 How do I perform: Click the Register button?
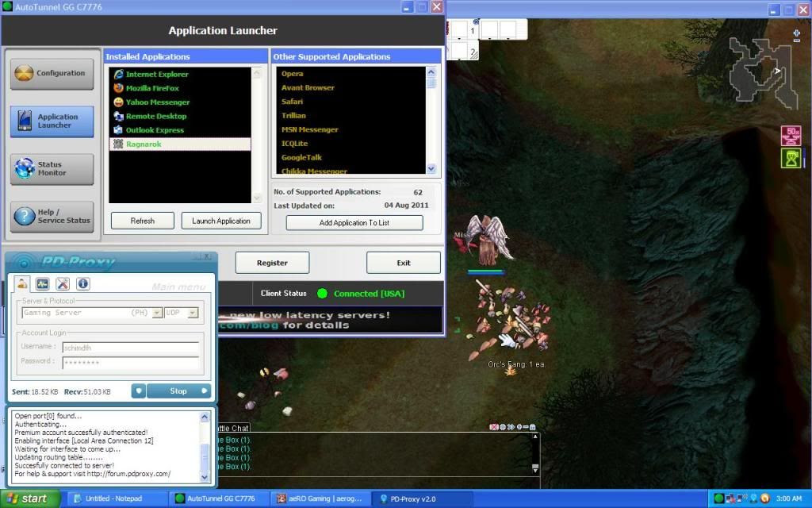(x=273, y=263)
